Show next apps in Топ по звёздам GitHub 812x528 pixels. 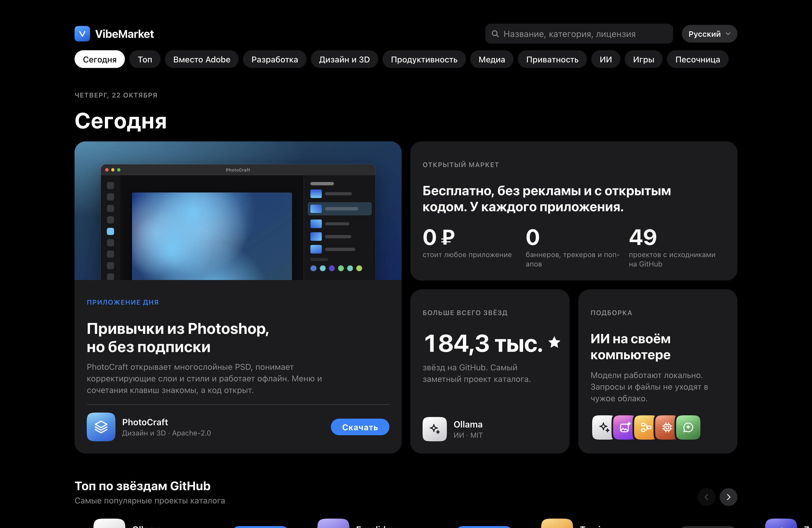tap(728, 497)
